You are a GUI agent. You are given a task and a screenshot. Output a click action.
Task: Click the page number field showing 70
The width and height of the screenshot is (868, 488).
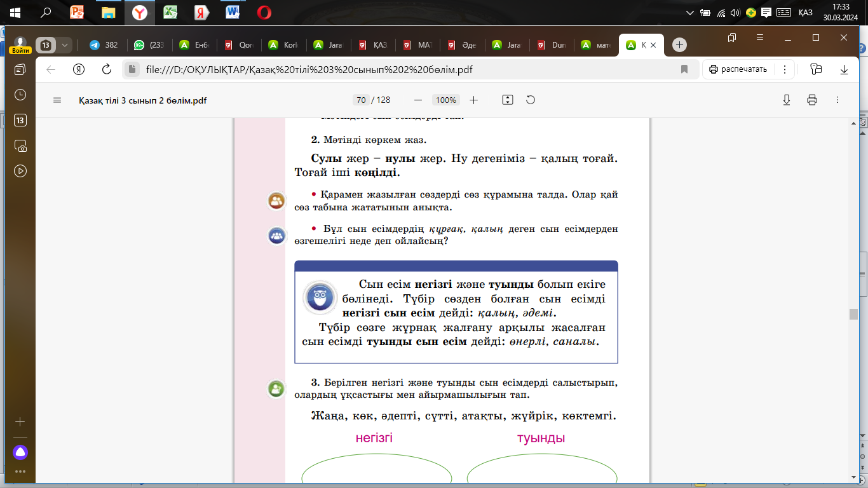click(x=361, y=100)
